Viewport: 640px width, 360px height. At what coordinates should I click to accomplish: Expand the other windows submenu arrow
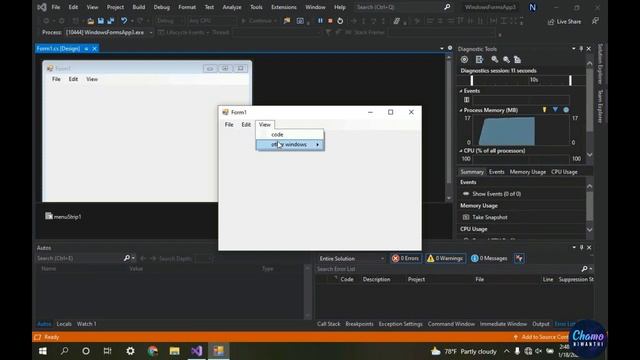pyautogui.click(x=318, y=144)
